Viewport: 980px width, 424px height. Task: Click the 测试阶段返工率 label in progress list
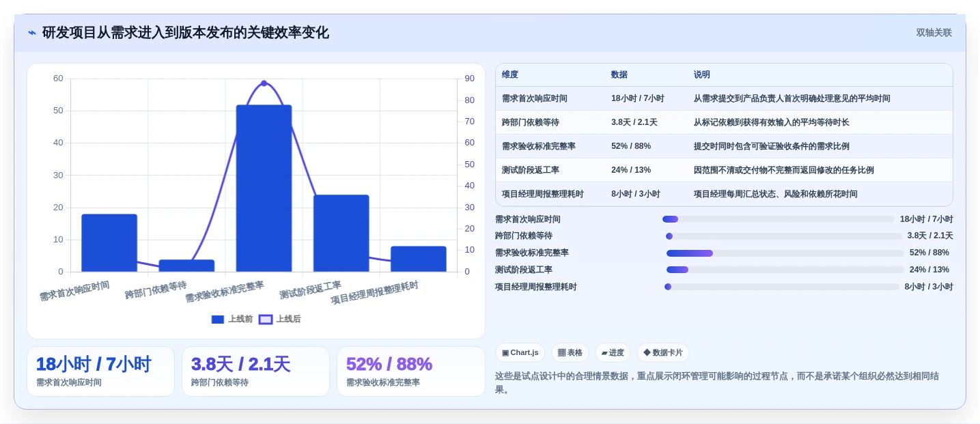524,270
